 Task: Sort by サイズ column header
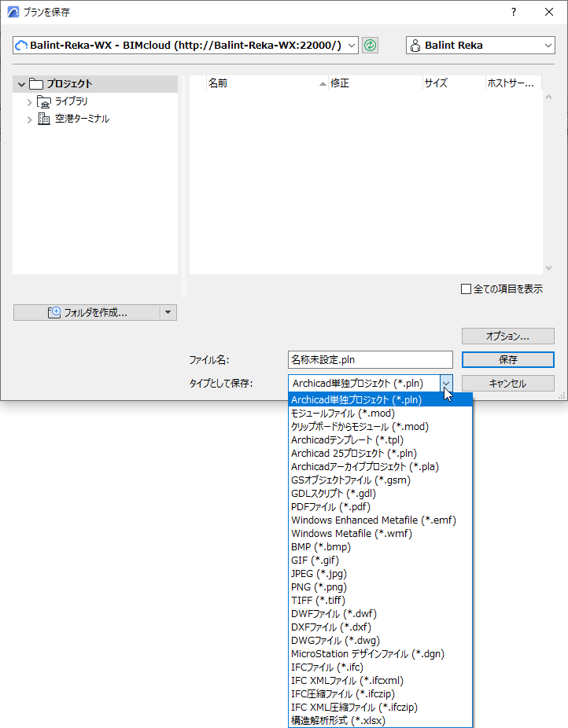pyautogui.click(x=454, y=83)
